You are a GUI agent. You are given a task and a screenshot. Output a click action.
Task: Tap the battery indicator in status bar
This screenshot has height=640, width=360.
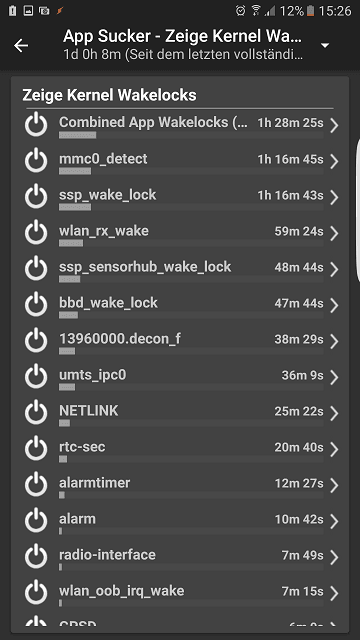(311, 11)
